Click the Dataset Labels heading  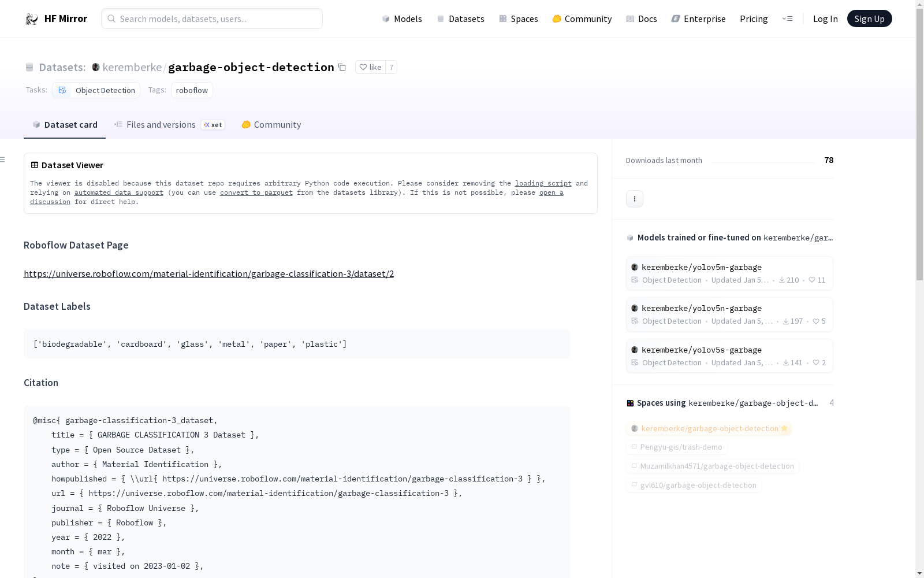(x=57, y=306)
